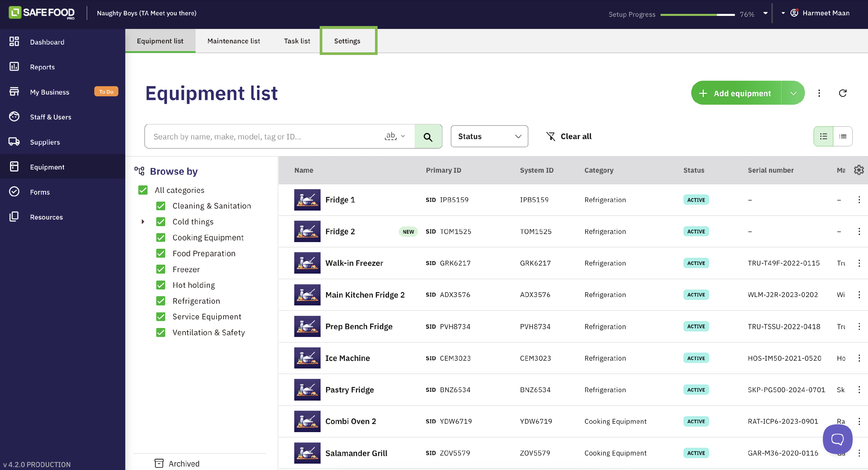Click the To Do badge
Image resolution: width=868 pixels, height=470 pixels.
coord(106,92)
